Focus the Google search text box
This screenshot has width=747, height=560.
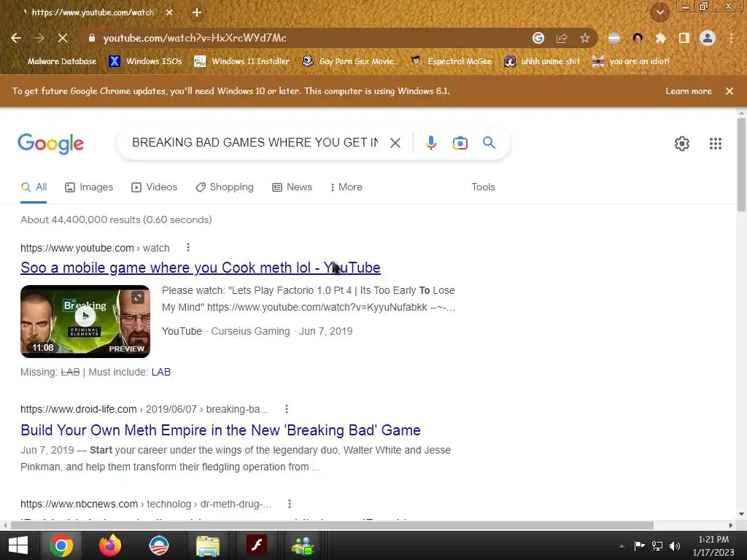(x=255, y=142)
